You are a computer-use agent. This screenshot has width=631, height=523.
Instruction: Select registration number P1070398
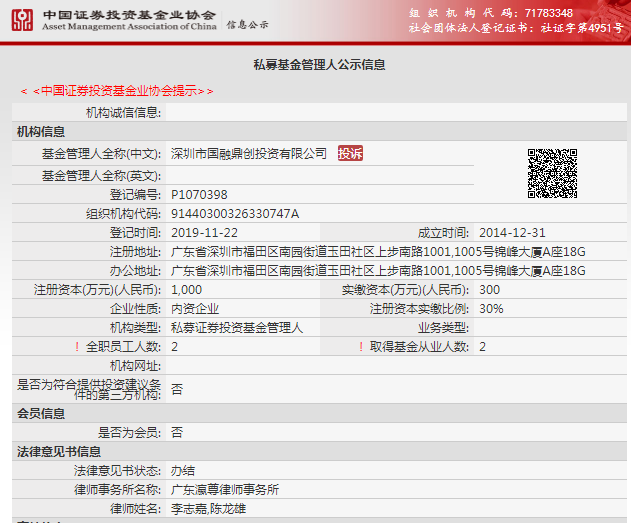[x=199, y=195]
